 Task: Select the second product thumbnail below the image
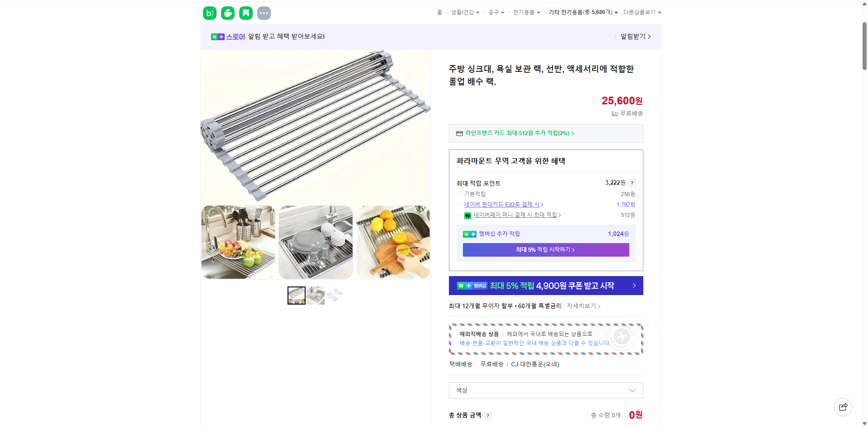coord(316,295)
